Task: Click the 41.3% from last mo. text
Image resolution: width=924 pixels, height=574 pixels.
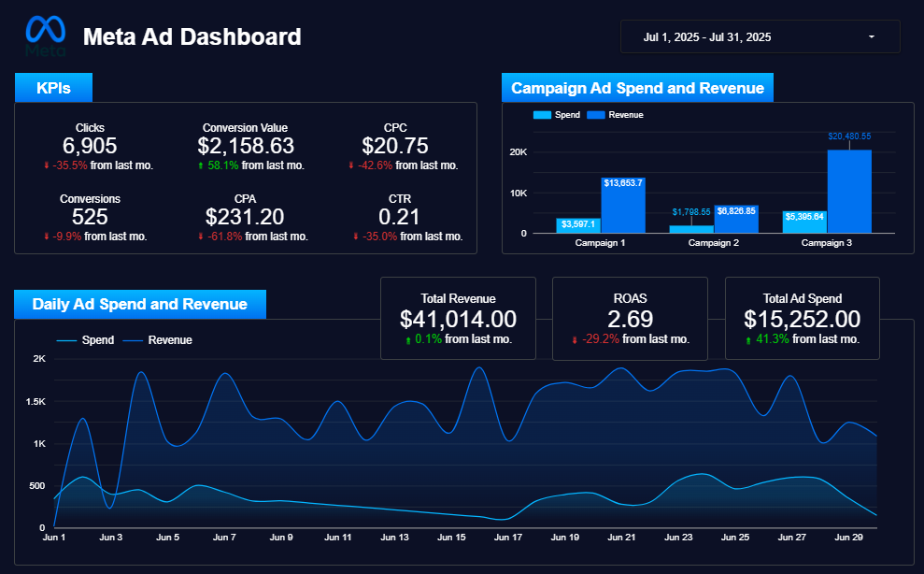Action: 807,339
